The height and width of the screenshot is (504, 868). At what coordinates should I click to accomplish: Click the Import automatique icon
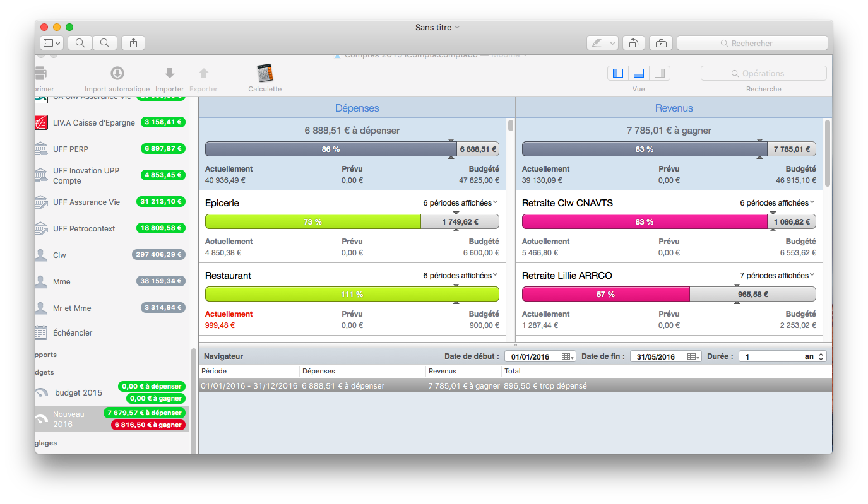117,74
